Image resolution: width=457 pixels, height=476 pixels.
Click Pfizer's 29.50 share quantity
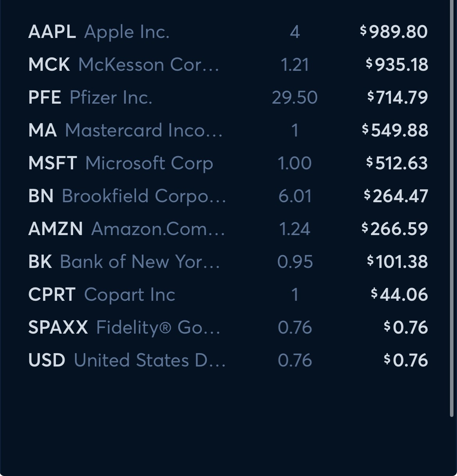click(x=294, y=97)
